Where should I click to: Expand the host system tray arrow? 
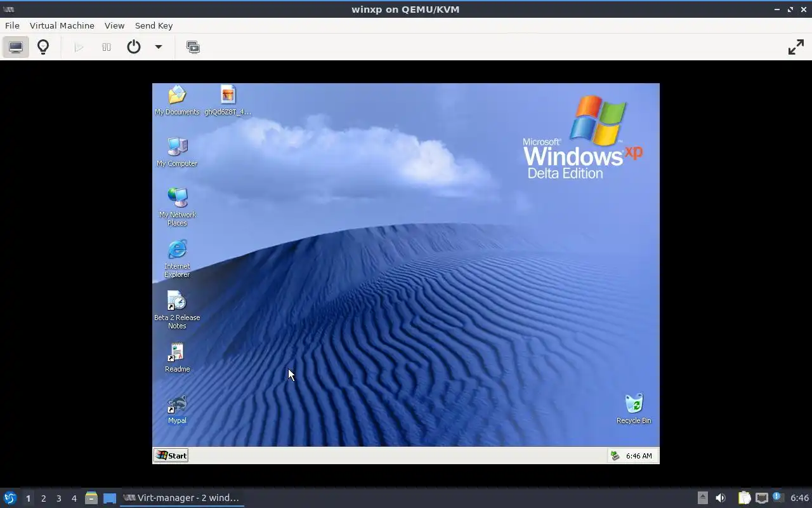tap(702, 498)
